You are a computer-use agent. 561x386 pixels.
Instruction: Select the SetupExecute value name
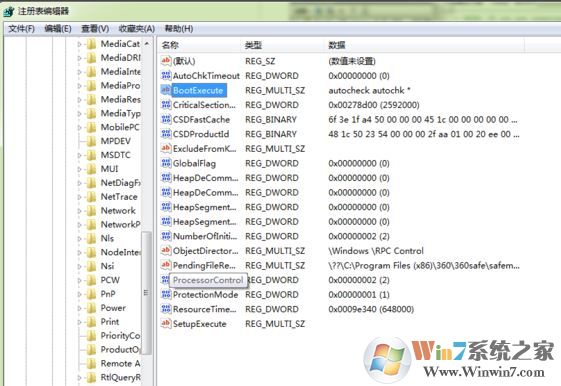click(200, 324)
